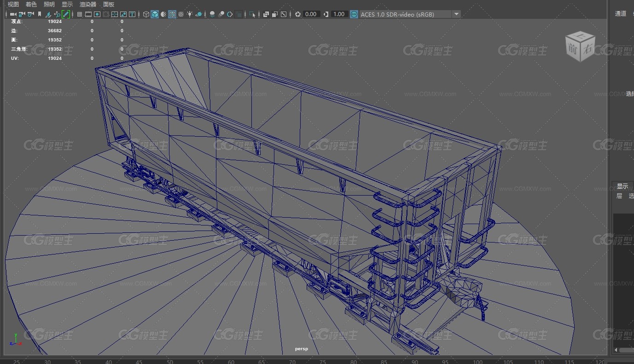Toggle the safe action overlay
This screenshot has width=634, height=364.
coord(123,14)
